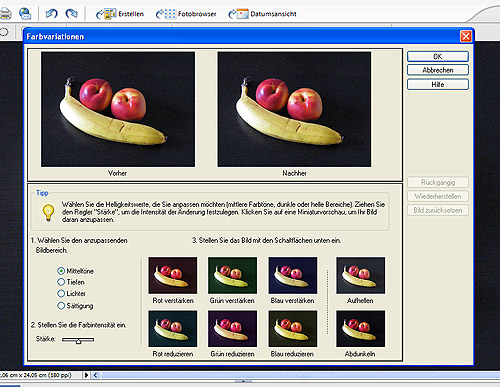
Task: Click the Rot verstärken thumbnail
Action: coord(173,275)
